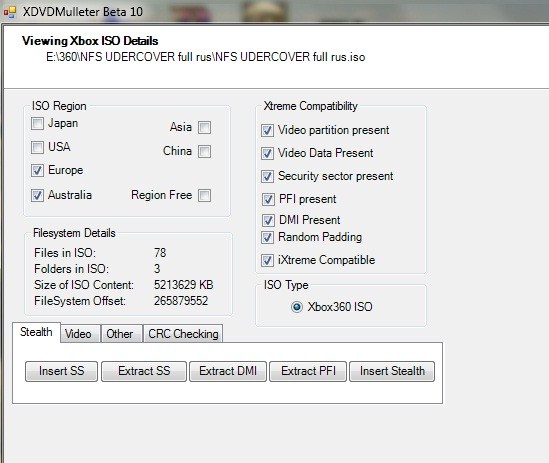This screenshot has height=463, width=549.
Task: Uncheck the Europe region checkbox
Action: pyautogui.click(x=37, y=171)
